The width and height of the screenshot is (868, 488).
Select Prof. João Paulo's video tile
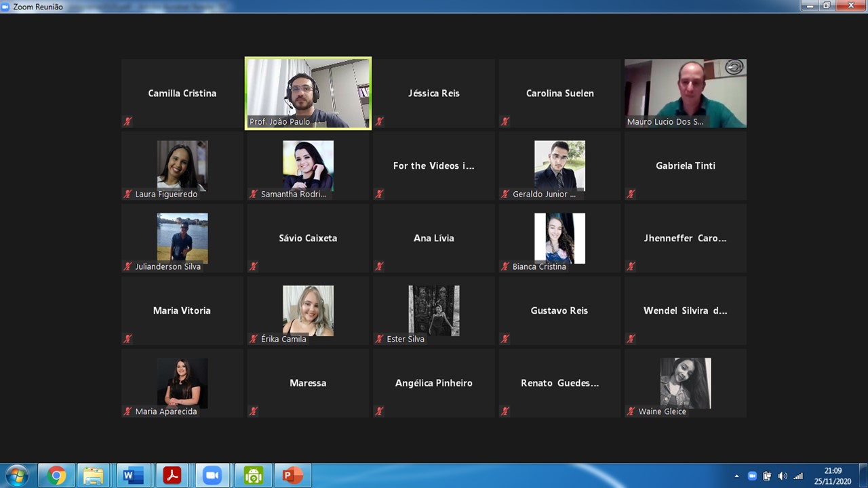pos(308,93)
